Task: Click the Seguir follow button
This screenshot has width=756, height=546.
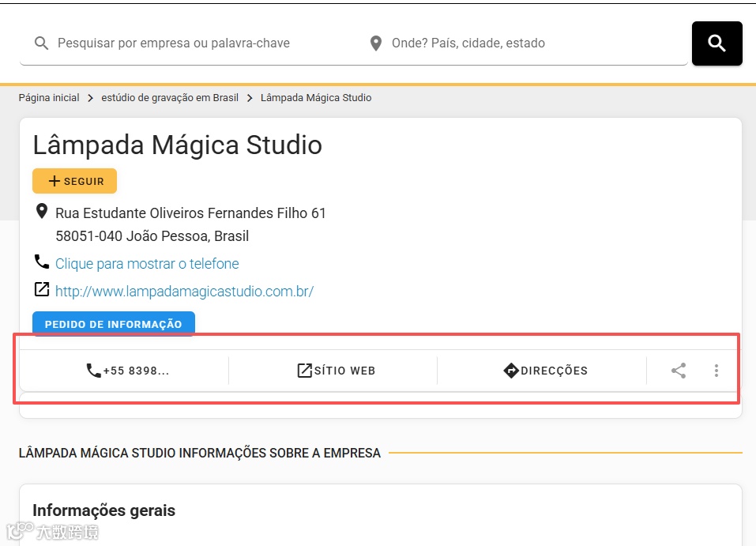Action: click(75, 181)
